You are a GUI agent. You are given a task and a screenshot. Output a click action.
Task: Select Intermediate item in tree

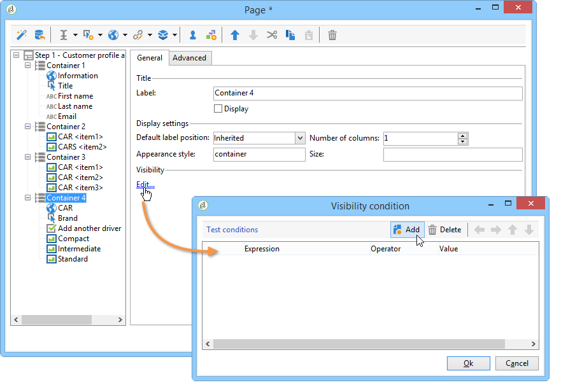click(x=79, y=249)
